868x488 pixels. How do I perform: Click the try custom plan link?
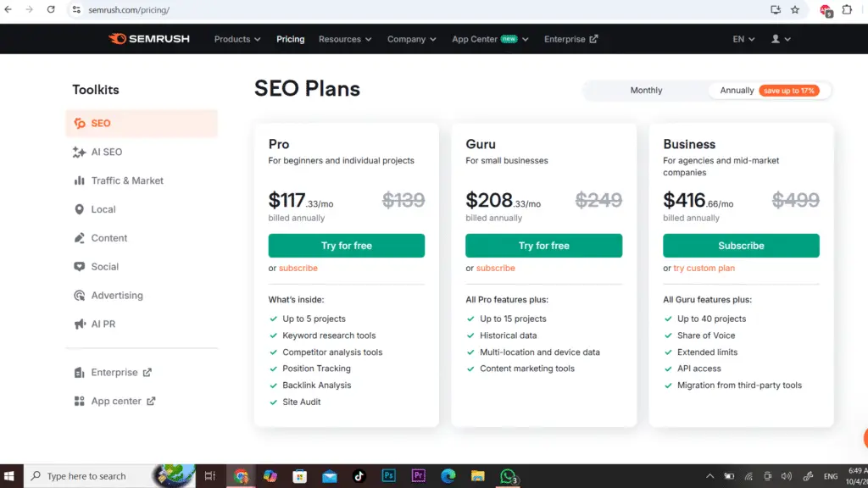coord(704,269)
